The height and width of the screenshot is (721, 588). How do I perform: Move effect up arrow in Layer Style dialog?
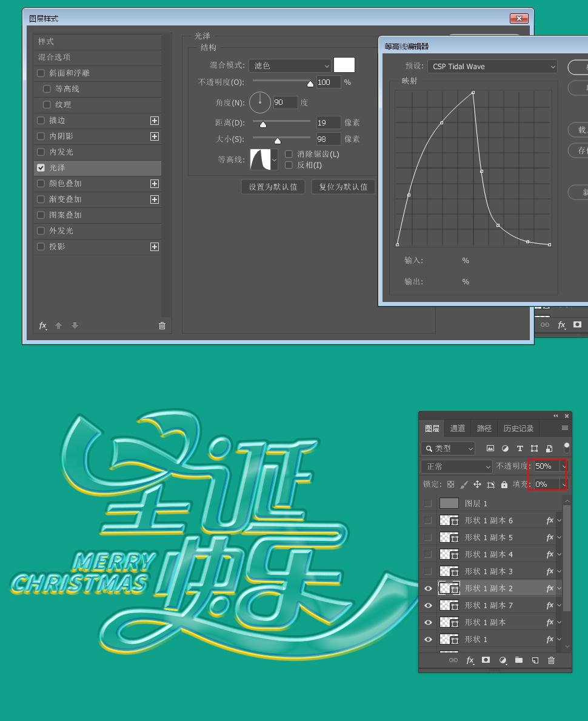[x=58, y=326]
